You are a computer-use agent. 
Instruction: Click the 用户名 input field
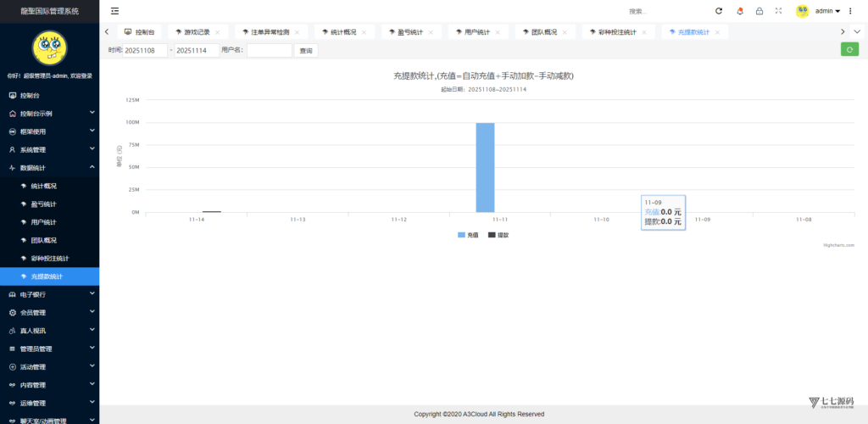point(269,51)
